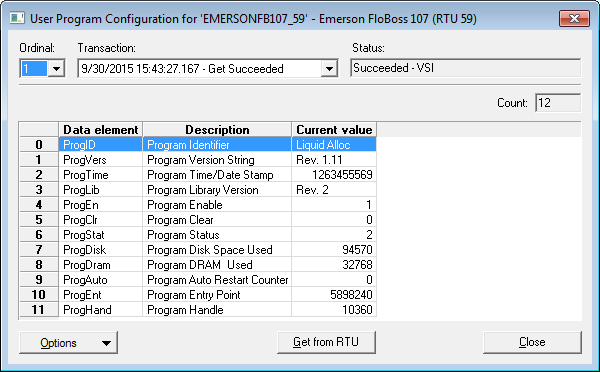Click the Program Clear description cell
This screenshot has height=372, width=600.
(x=217, y=220)
